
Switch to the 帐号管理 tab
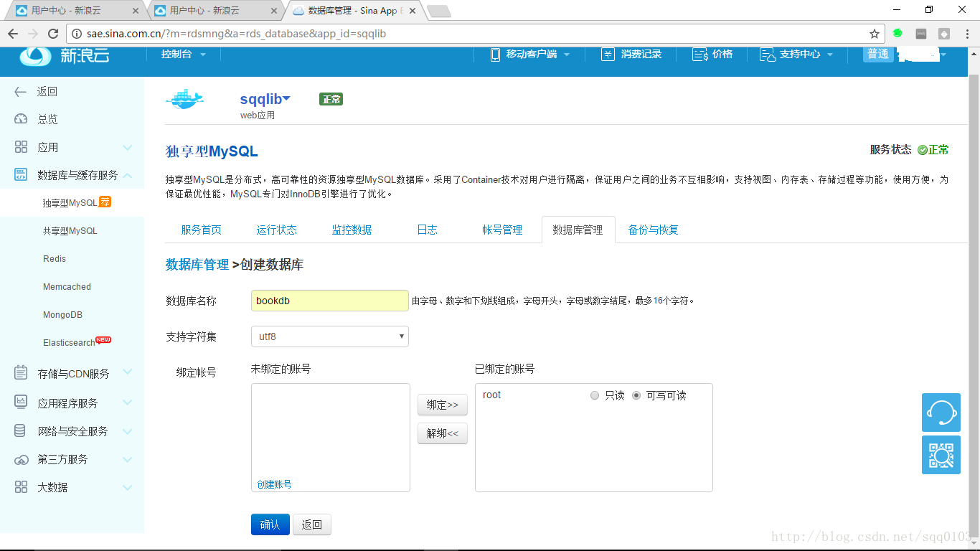pos(503,230)
